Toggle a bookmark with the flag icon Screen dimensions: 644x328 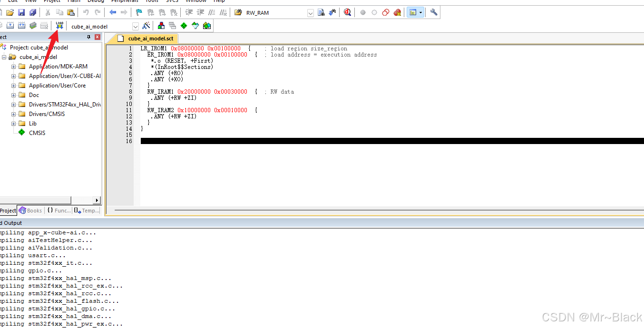tap(139, 12)
